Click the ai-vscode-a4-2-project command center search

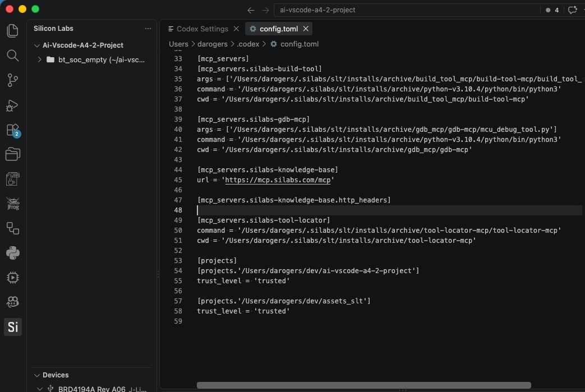click(x=407, y=10)
